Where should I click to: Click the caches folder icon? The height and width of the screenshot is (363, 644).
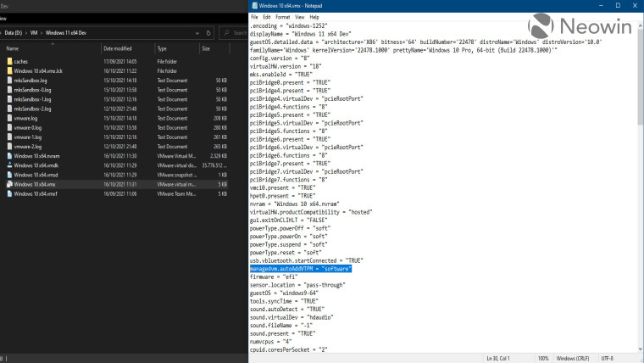coord(9,61)
